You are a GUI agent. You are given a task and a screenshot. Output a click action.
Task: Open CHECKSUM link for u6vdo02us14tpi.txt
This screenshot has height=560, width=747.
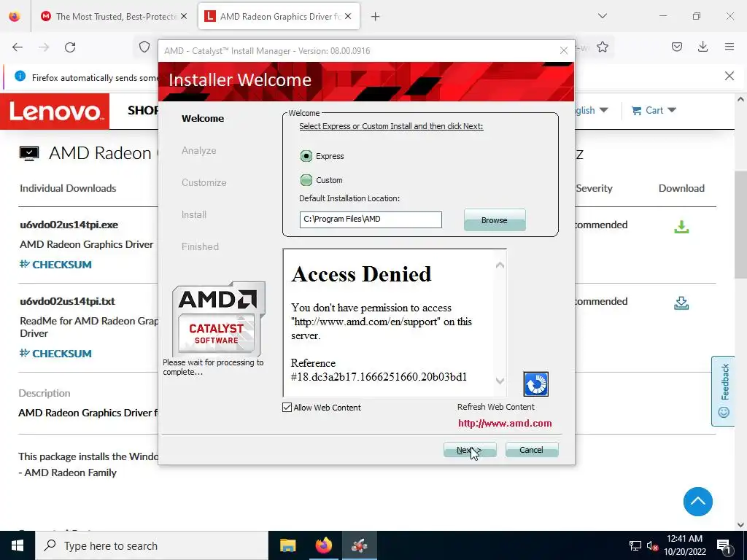(x=55, y=354)
